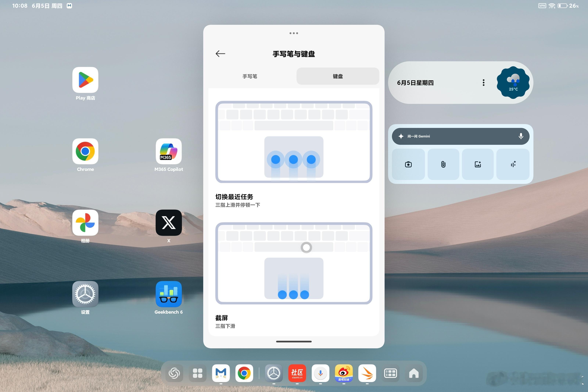
Task: Tap the 截屏 gesture illustration
Action: [x=294, y=263]
